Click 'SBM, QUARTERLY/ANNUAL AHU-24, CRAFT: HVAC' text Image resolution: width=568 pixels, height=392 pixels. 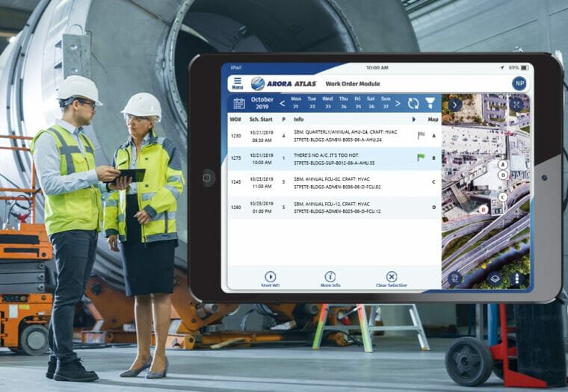(x=345, y=132)
